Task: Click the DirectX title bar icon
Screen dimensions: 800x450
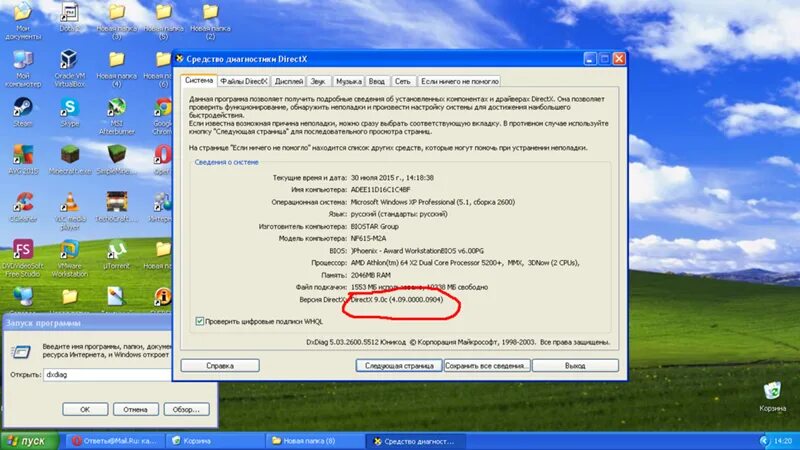Action: click(180, 59)
